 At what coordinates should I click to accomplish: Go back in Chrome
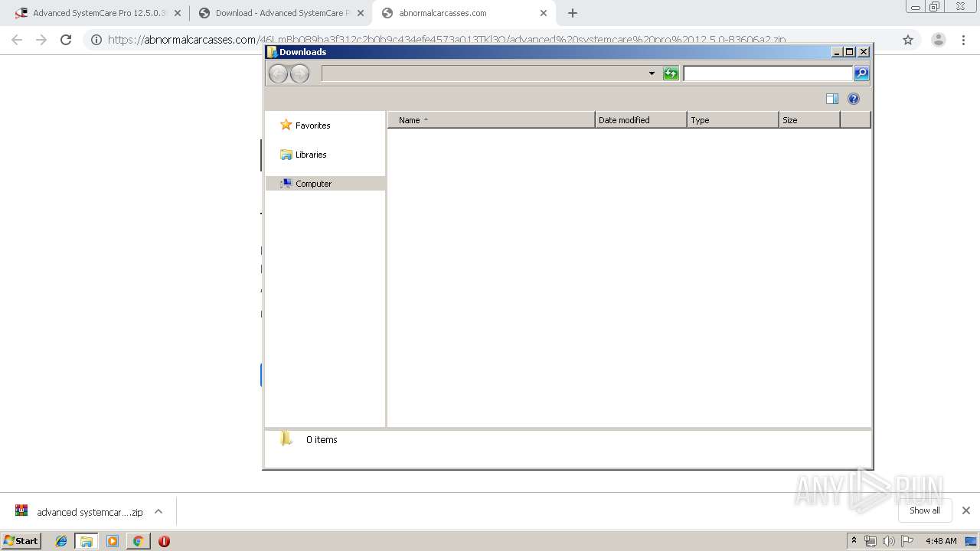pos(17,40)
